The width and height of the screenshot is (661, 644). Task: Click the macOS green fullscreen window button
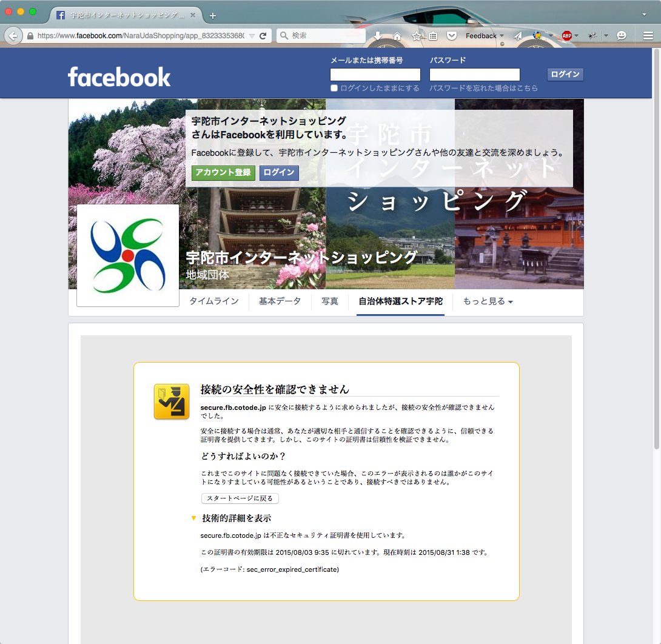tap(33, 12)
